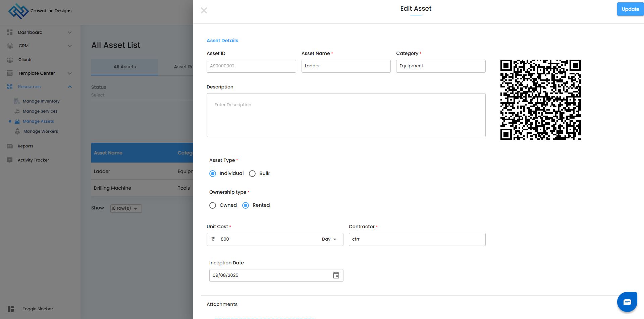This screenshot has height=319, width=644.
Task: Select the Individual asset type radio
Action: click(213, 174)
